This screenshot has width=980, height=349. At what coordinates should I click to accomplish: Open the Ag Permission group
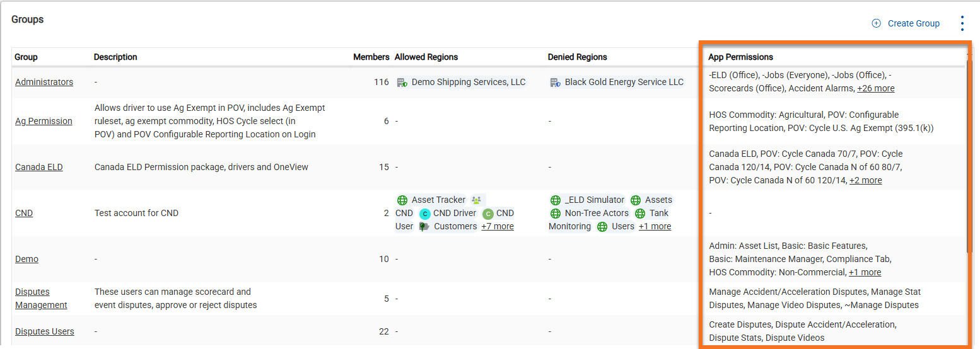point(44,121)
